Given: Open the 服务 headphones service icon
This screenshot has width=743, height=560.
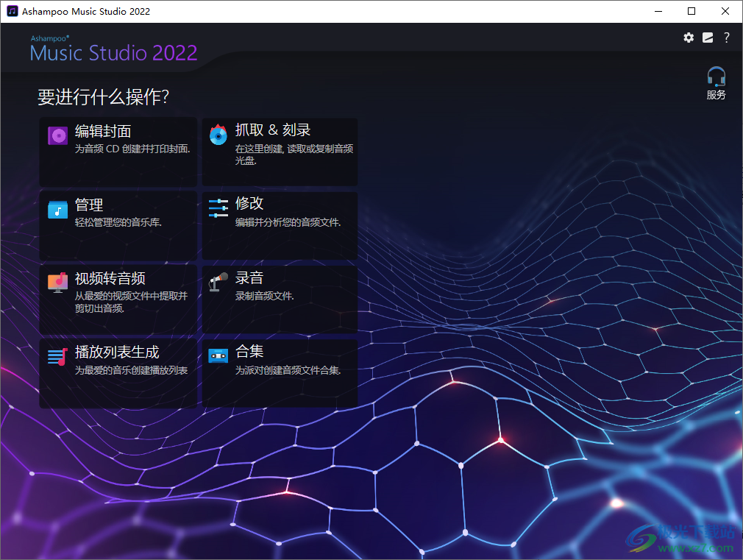Looking at the screenshot, I should 716,76.
